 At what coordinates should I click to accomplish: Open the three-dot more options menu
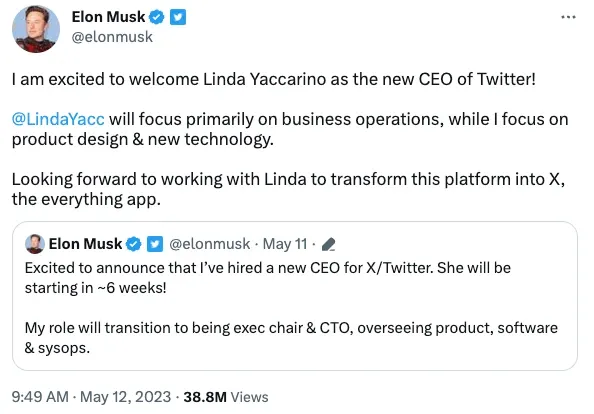tap(568, 17)
